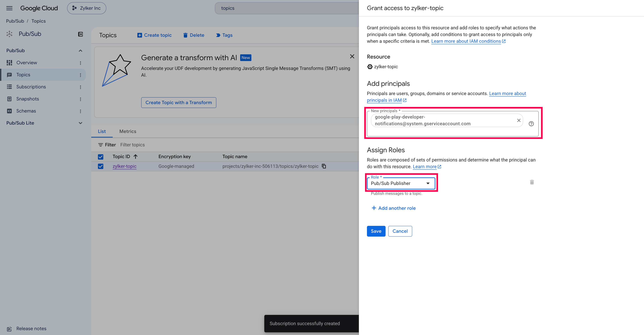Collapse the Pub/Sub section chevron
This screenshot has height=335, width=644.
(80, 51)
